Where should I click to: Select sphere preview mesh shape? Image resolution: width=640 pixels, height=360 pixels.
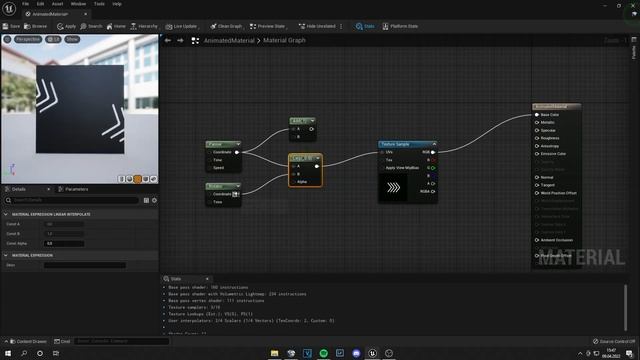pos(129,179)
